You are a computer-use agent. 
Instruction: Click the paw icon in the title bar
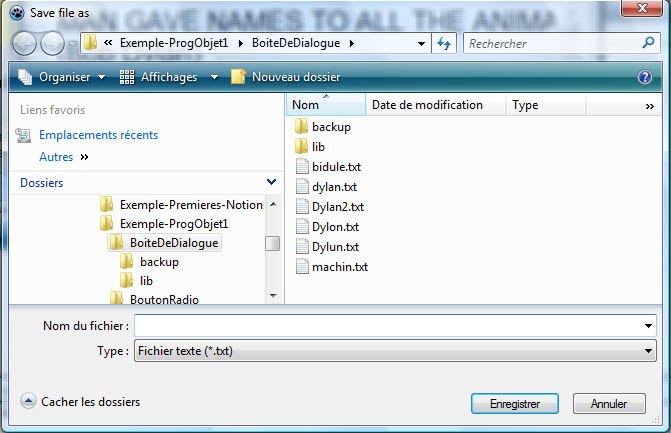coord(17,13)
